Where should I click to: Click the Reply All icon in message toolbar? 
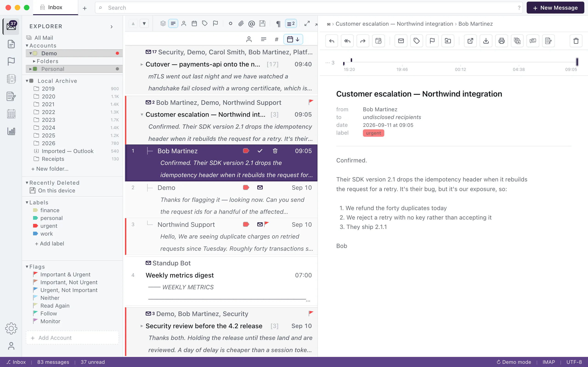tap(347, 41)
